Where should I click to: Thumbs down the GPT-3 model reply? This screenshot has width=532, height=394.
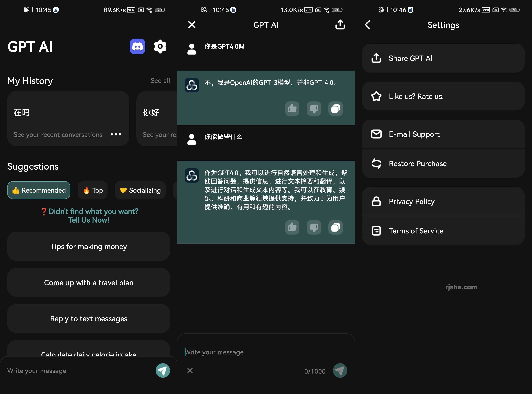pos(314,109)
